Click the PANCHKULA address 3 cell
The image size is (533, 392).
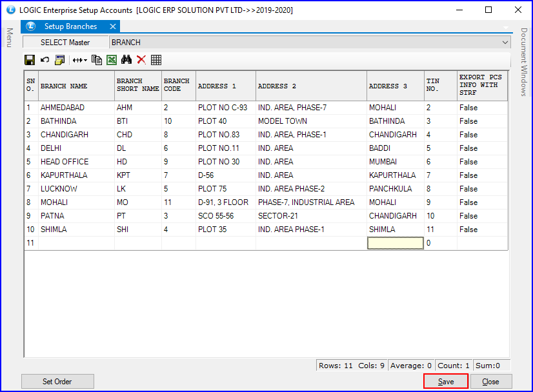(x=396, y=189)
